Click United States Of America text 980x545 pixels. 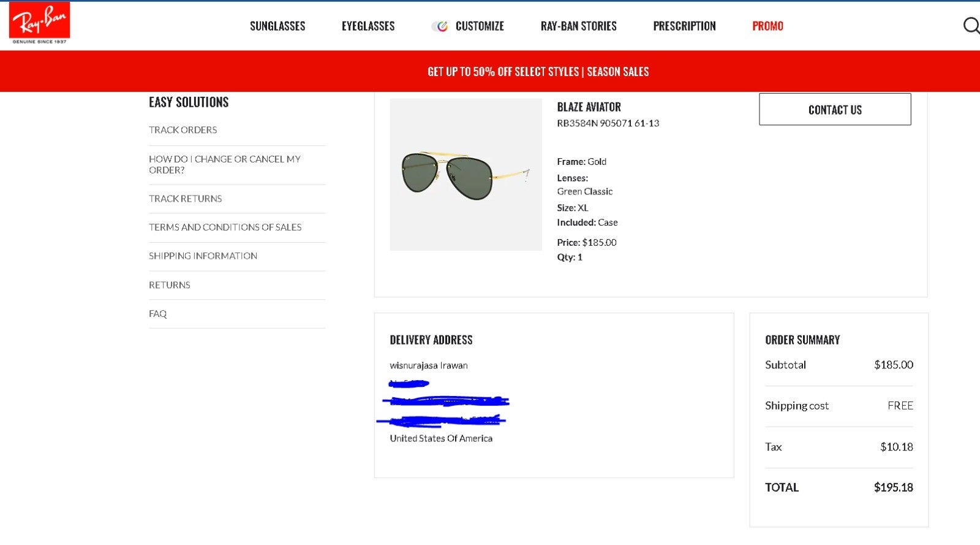tap(441, 438)
